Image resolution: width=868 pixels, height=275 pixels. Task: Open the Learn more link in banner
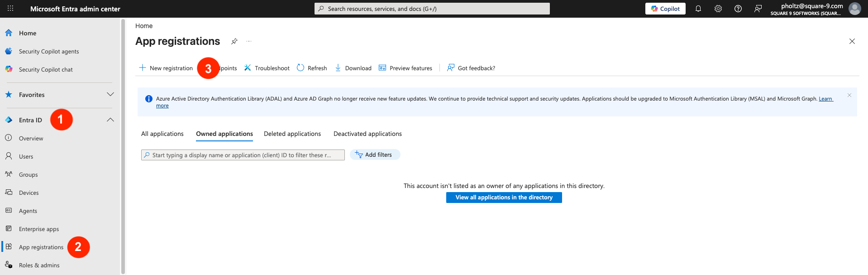tap(825, 99)
